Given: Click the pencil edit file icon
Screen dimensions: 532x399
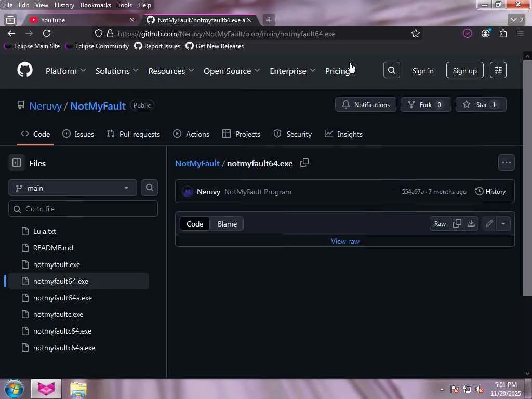Looking at the screenshot, I should pos(489,223).
